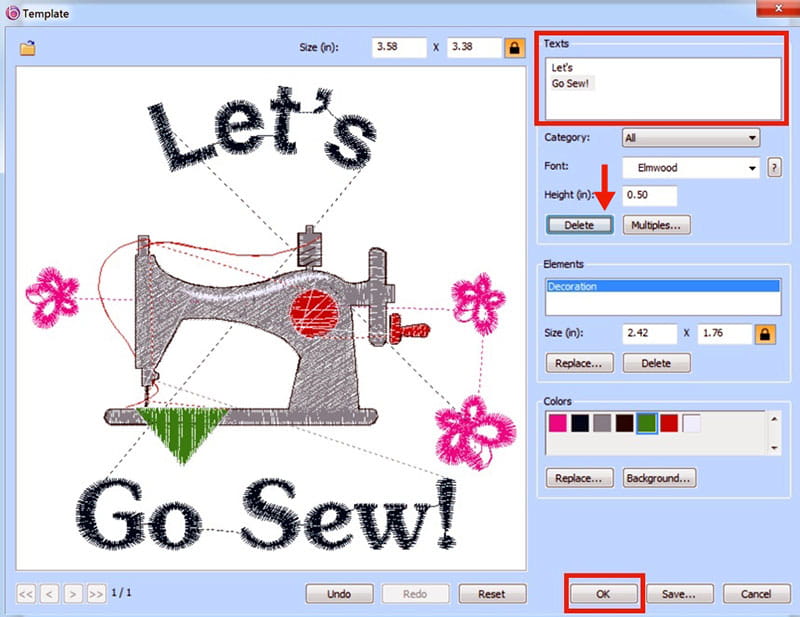
Task: Click the open folder icon
Action: coord(28,48)
